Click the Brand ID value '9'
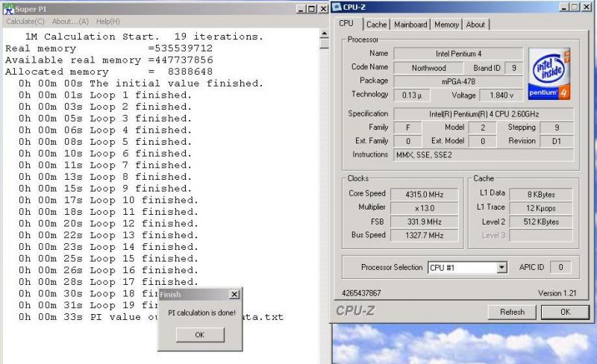This screenshot has width=597, height=364. (514, 68)
